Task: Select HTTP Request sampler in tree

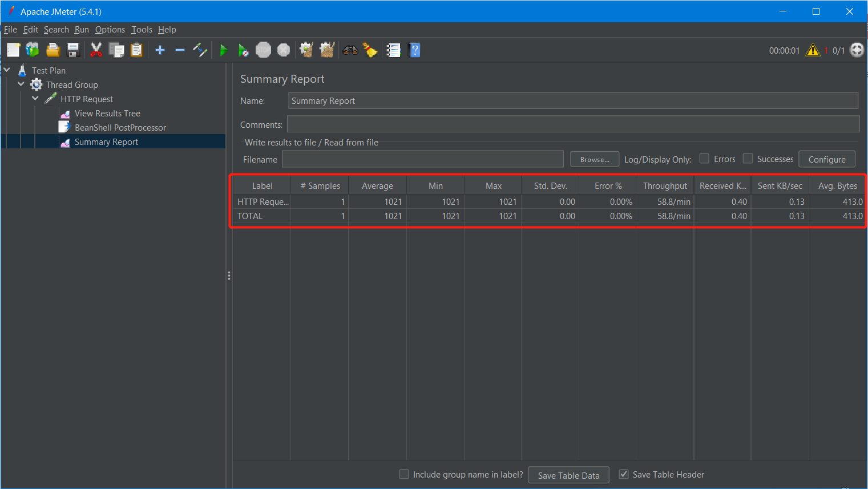Action: pyautogui.click(x=87, y=99)
